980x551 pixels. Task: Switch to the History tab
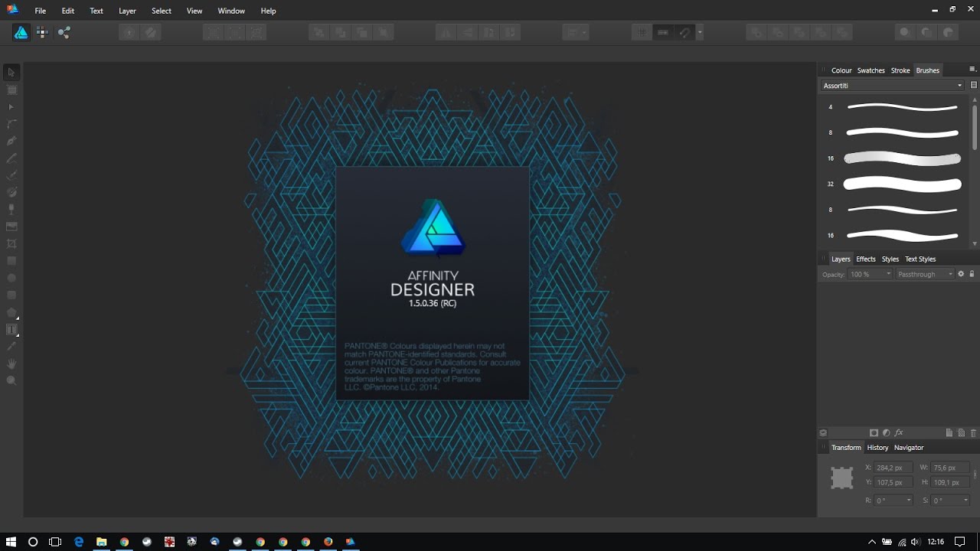(x=877, y=448)
